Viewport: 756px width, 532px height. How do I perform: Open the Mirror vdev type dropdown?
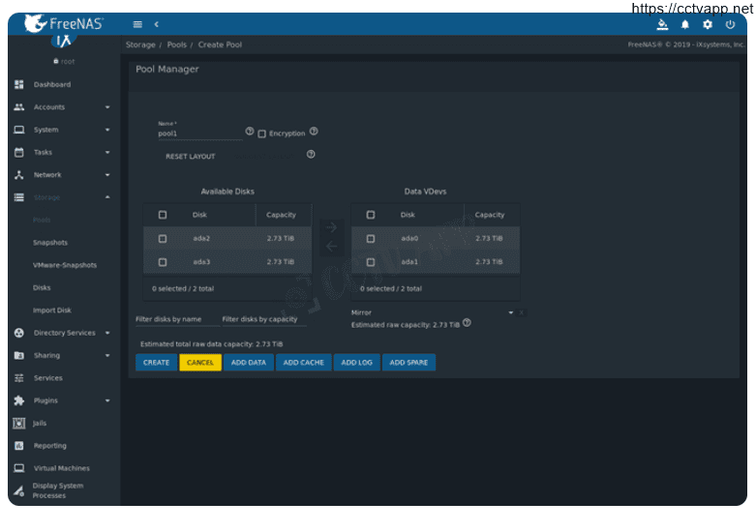(x=436, y=312)
